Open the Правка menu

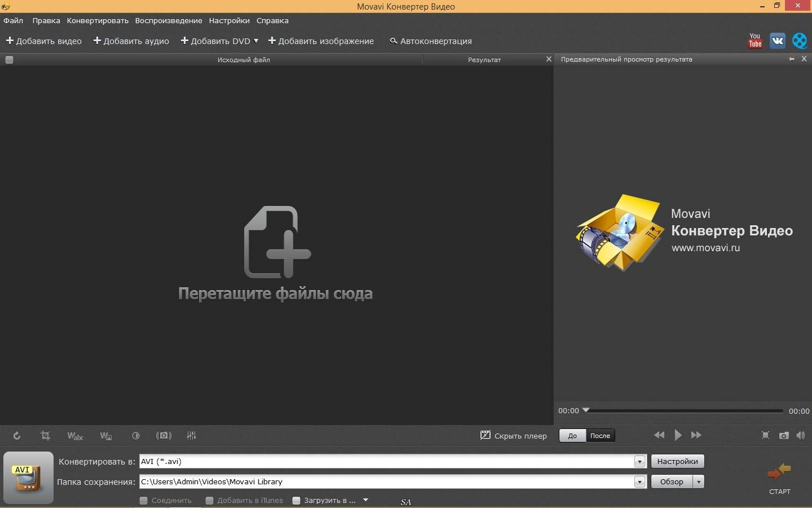coord(46,20)
